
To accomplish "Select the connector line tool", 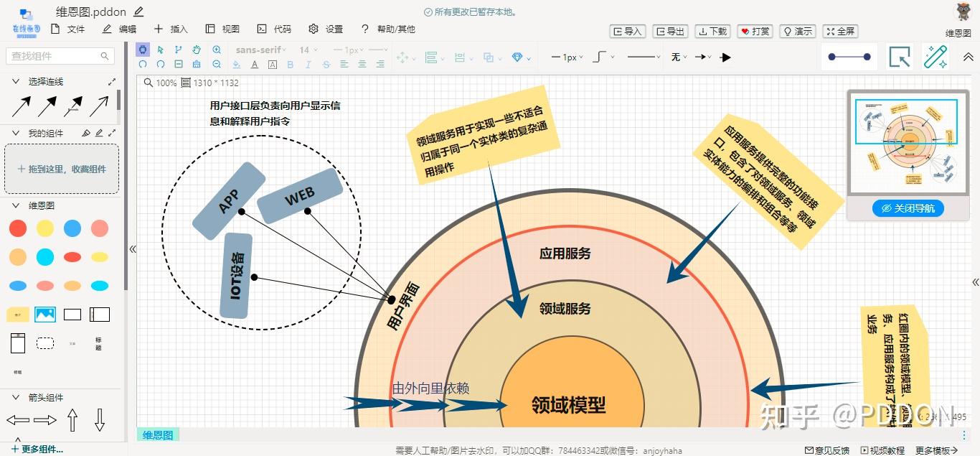I will 178,50.
